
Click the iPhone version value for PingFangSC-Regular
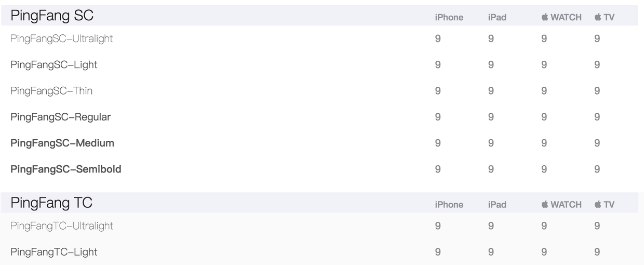[x=438, y=117]
